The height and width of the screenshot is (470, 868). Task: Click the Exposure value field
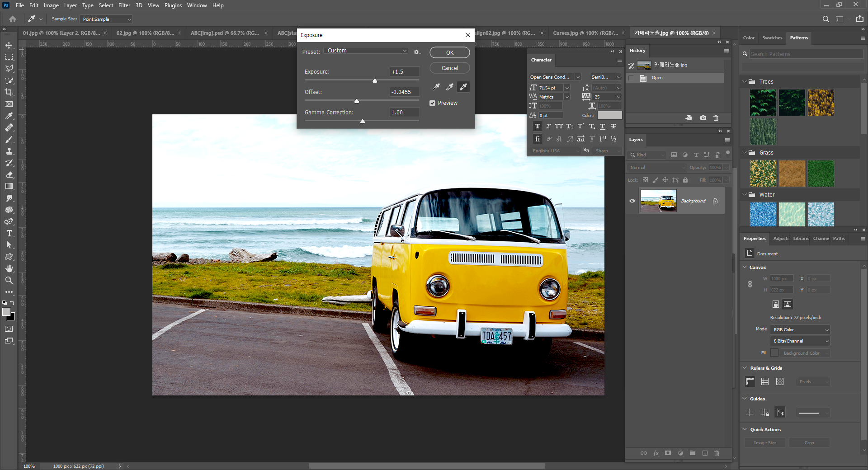click(405, 71)
